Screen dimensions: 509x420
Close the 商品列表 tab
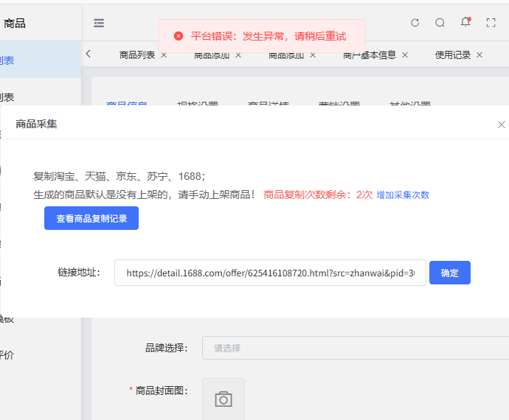[x=164, y=55]
